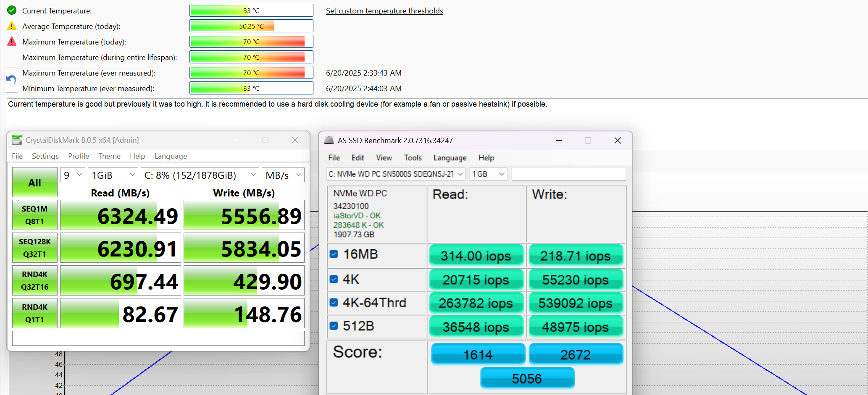The image size is (868, 395).
Task: Run the SEQ1M Q8T1 test
Action: tap(35, 215)
